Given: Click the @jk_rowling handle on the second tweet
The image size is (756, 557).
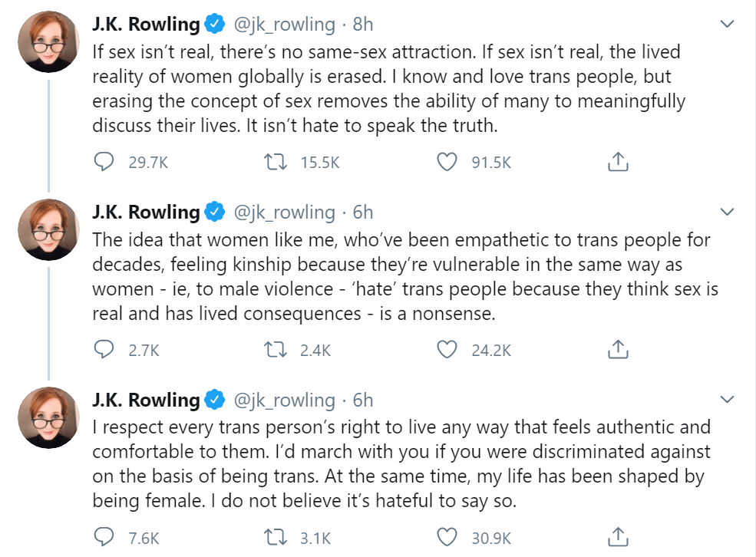Looking at the screenshot, I should point(283,212).
